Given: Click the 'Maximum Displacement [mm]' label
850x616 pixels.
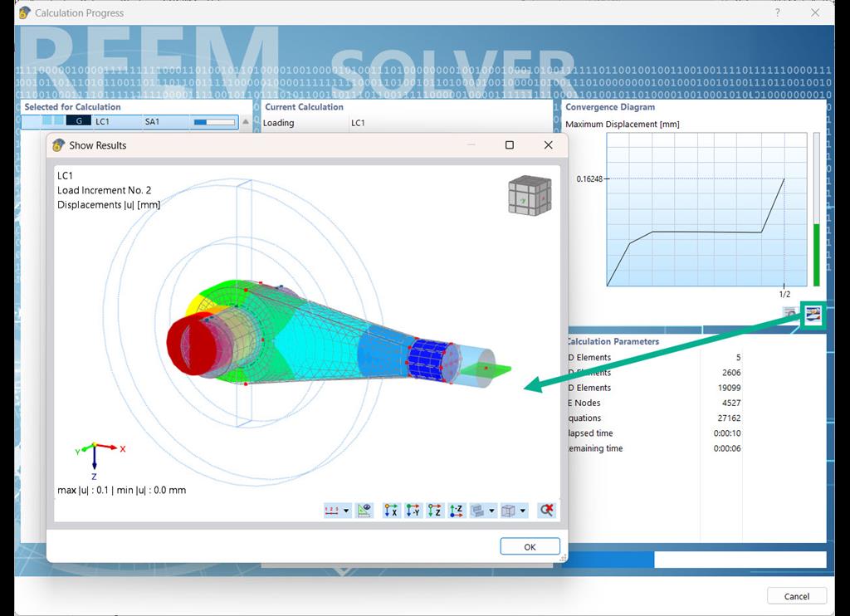Looking at the screenshot, I should coord(623,125).
